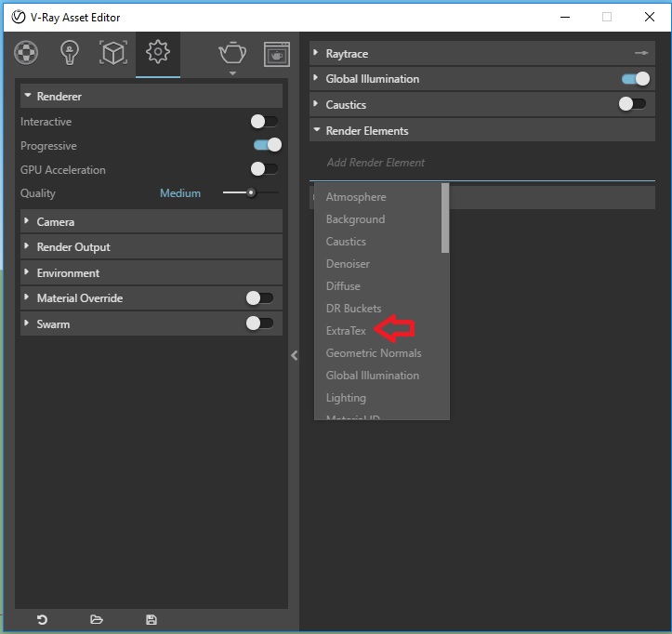
Task: Disable the Global Illumination switch
Action: pos(636,78)
